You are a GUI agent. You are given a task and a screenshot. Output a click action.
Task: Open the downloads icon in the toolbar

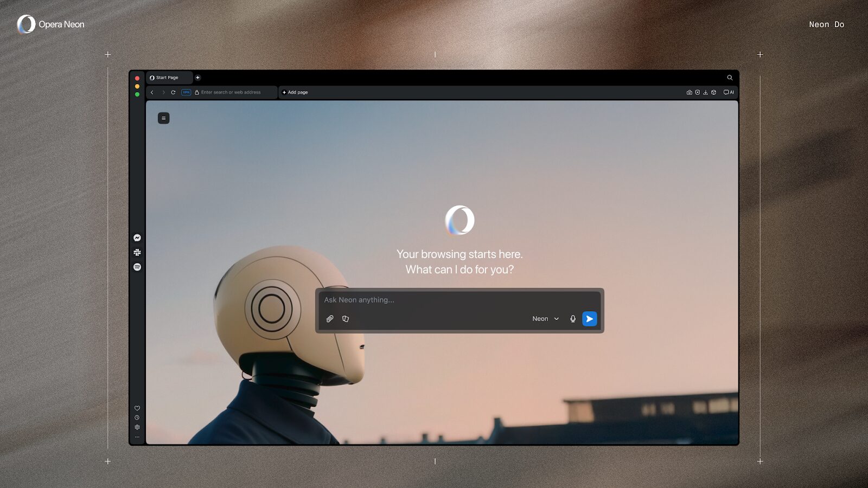pos(705,93)
